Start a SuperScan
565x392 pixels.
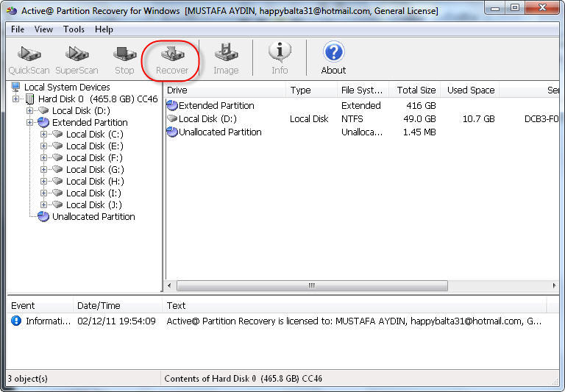pyautogui.click(x=77, y=60)
